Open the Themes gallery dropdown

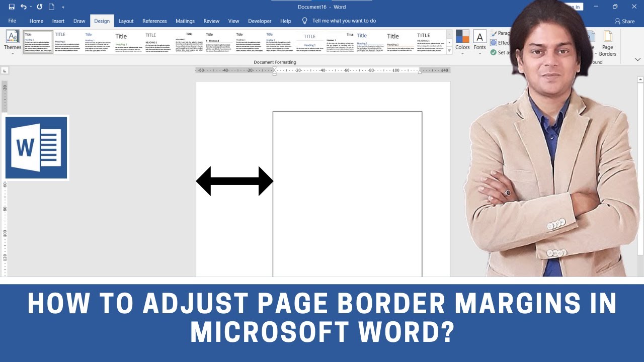coord(13,42)
